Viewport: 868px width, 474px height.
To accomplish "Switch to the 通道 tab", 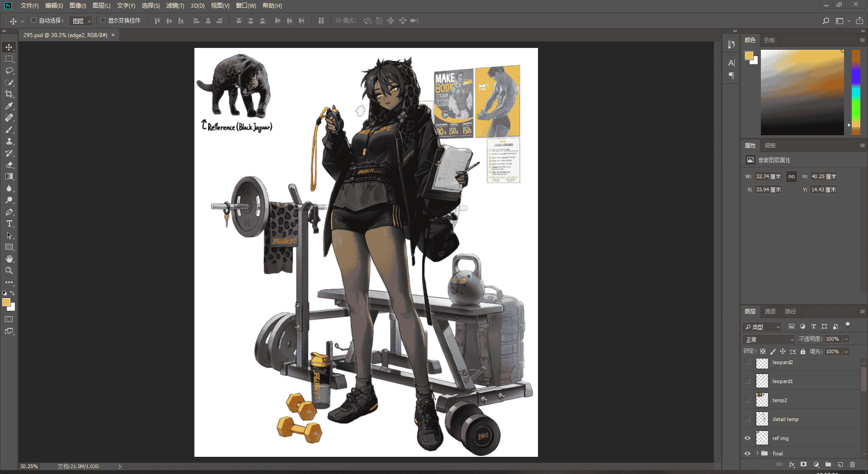I will pos(770,311).
